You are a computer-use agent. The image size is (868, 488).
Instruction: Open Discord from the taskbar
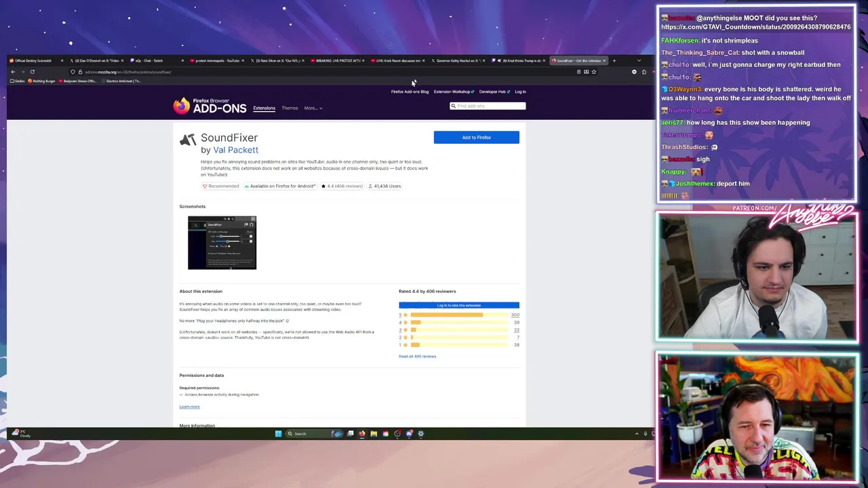409,434
